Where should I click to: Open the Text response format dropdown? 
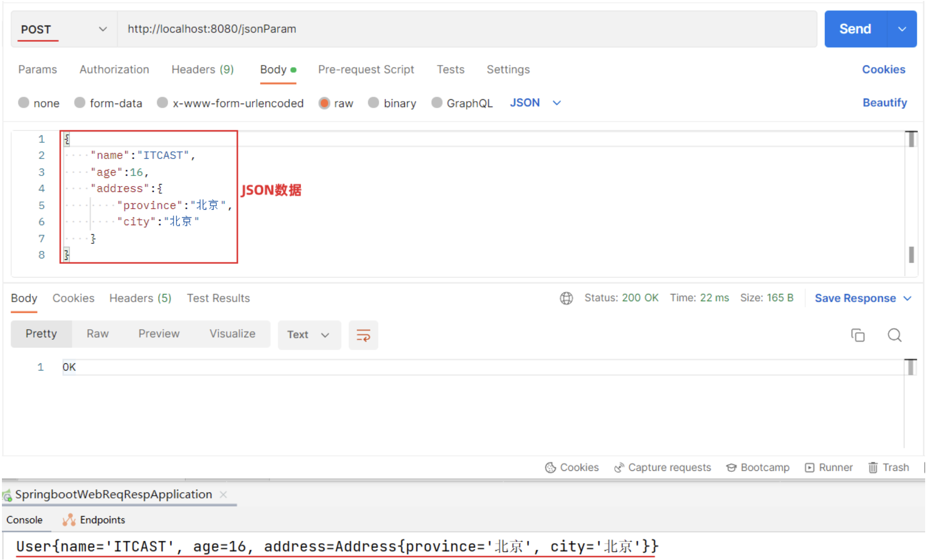(x=310, y=336)
